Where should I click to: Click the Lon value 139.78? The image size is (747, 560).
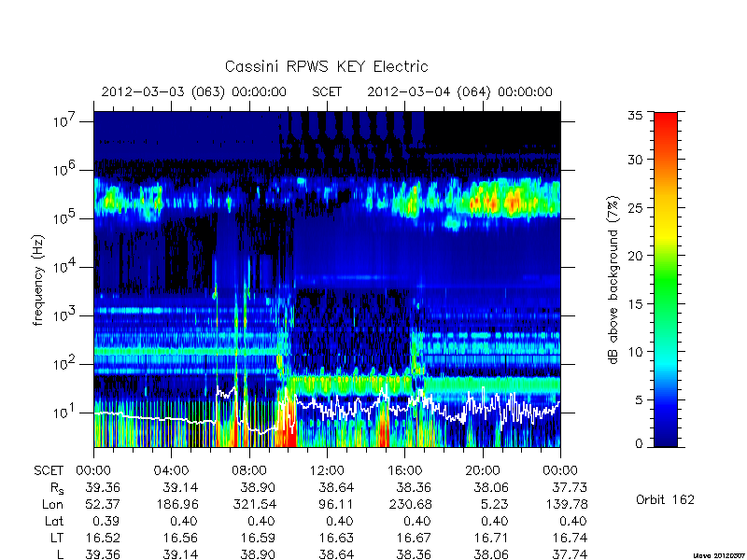pyautogui.click(x=566, y=504)
